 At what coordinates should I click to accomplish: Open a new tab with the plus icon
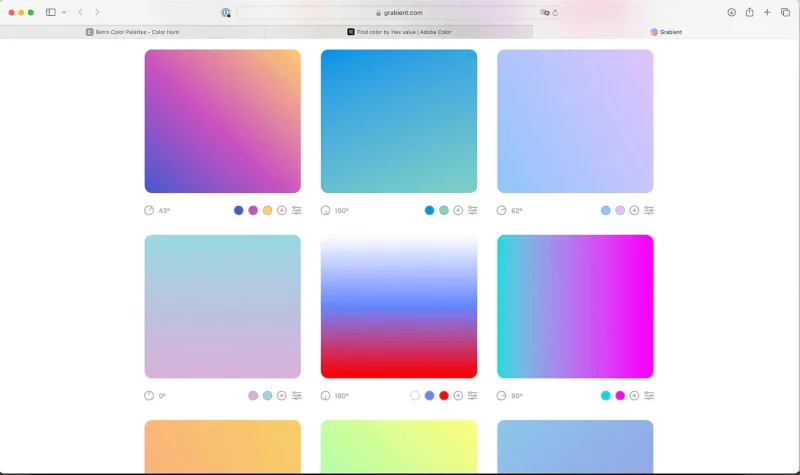click(x=767, y=12)
